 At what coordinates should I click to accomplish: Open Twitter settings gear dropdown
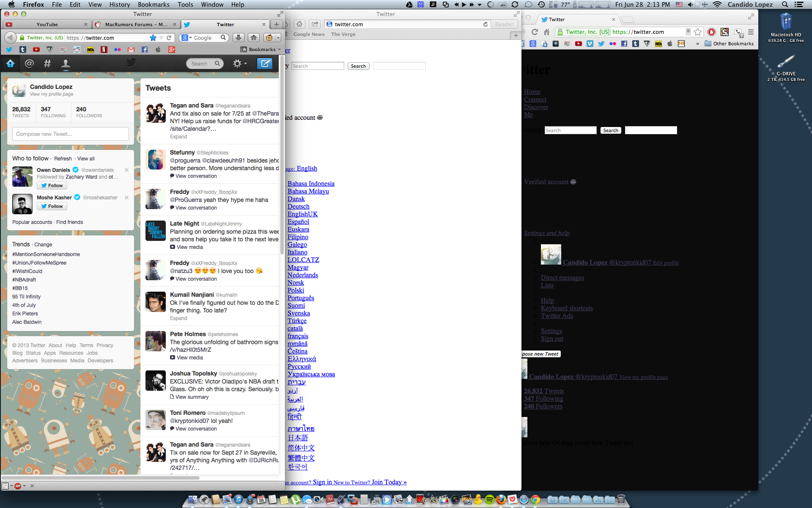(240, 63)
